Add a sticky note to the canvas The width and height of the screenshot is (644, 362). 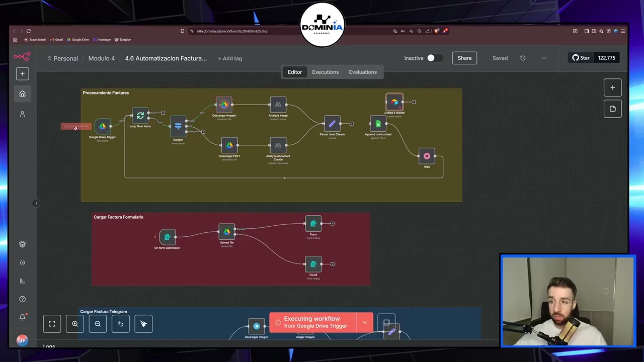[x=612, y=109]
